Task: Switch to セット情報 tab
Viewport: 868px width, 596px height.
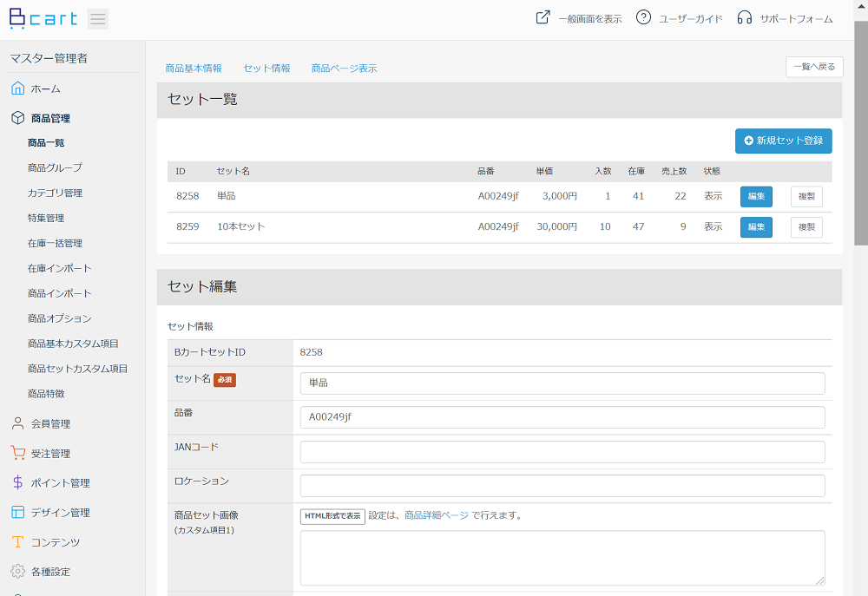Action: [266, 68]
